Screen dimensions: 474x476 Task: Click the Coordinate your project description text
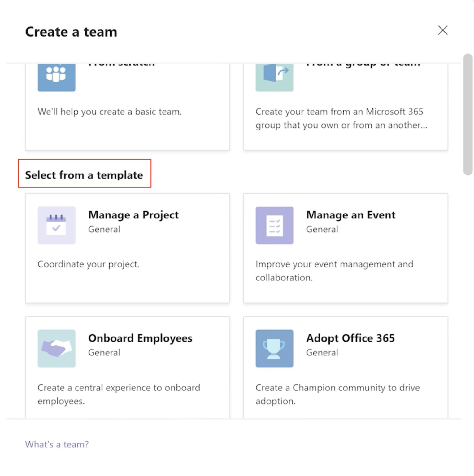pos(88,264)
